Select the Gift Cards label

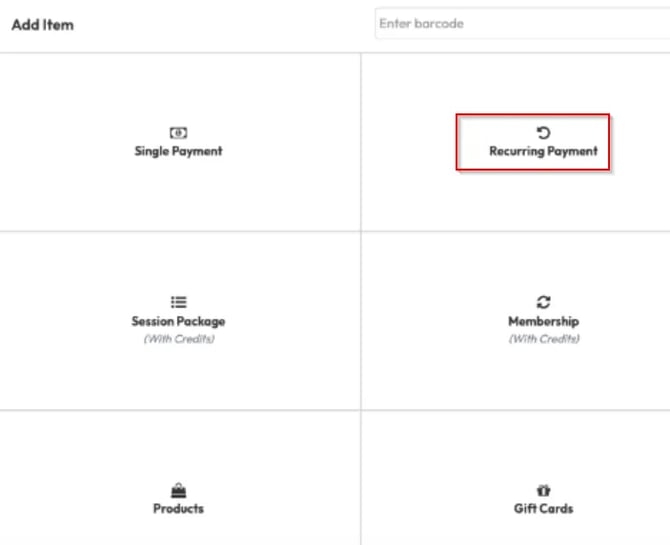click(x=543, y=509)
